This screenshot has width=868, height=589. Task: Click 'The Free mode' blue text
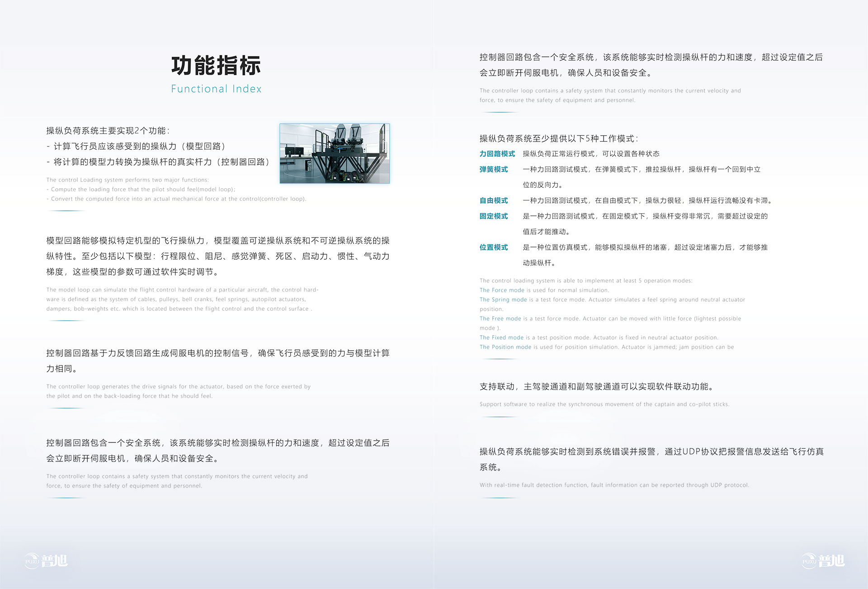point(500,319)
